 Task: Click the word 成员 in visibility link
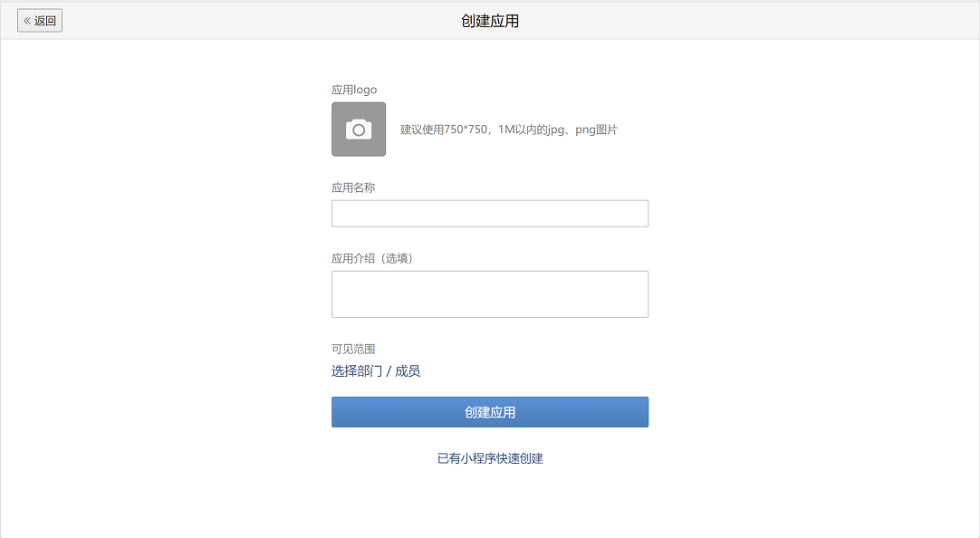(408, 371)
